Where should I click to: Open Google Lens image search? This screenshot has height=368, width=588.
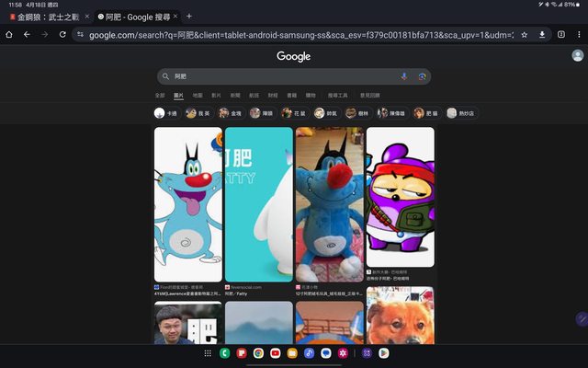[421, 76]
